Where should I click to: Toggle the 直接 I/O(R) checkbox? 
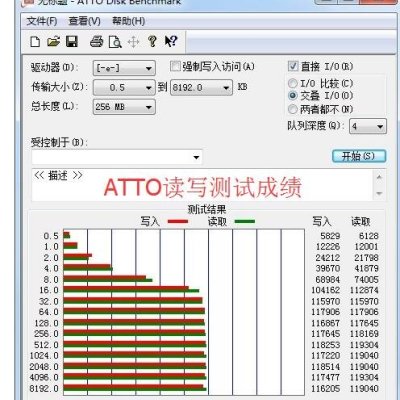coord(293,66)
